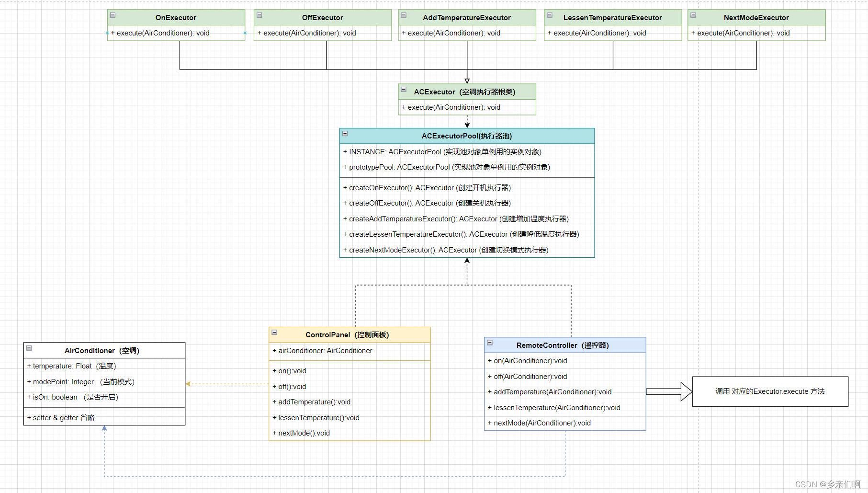Click the 调用 对应的Executor.execute 方法 note box
The height and width of the screenshot is (493, 868).
[x=770, y=391]
